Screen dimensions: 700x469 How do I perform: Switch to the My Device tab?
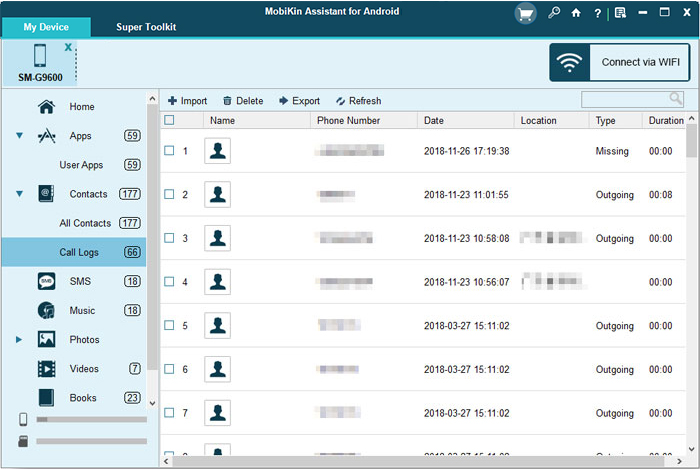coord(46,27)
